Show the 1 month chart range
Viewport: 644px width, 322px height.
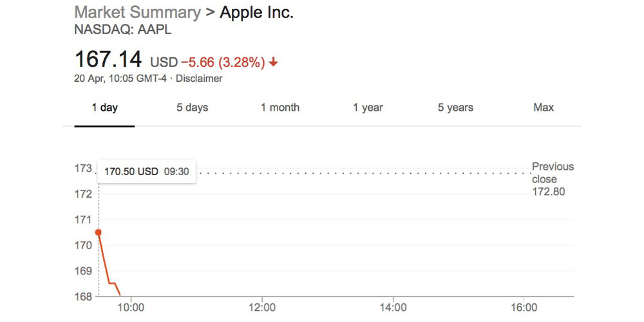pos(280,108)
